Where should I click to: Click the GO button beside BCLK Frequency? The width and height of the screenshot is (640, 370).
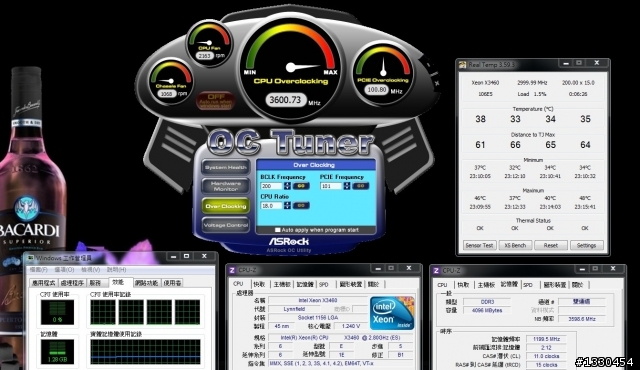coord(301,186)
